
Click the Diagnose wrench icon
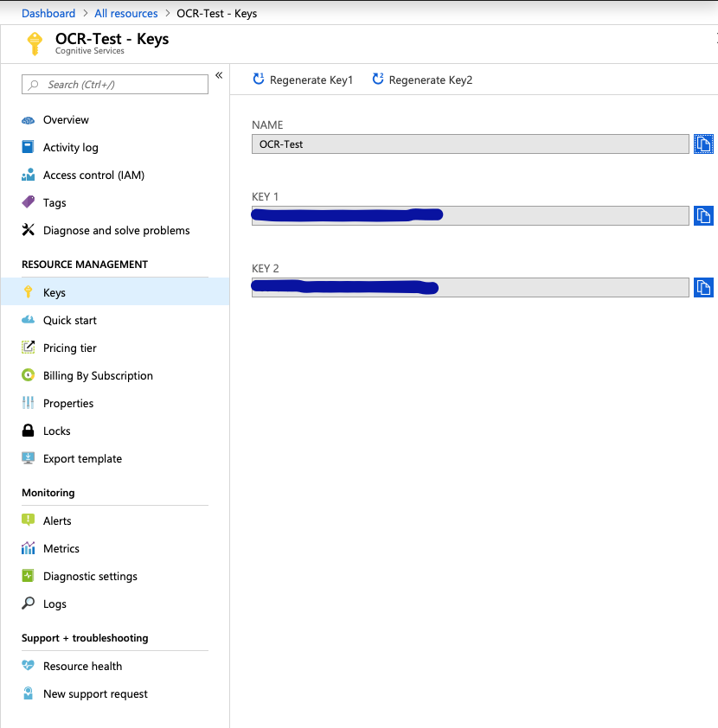28,230
